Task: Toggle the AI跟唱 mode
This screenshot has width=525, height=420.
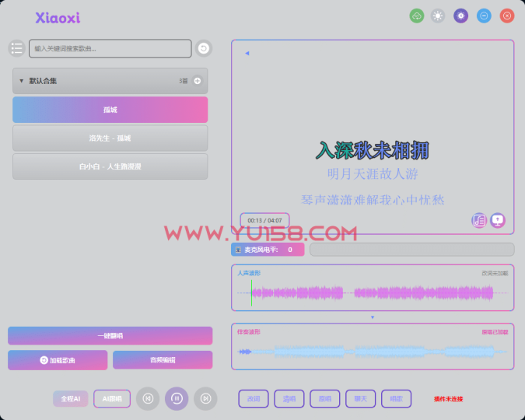Action: [x=112, y=399]
